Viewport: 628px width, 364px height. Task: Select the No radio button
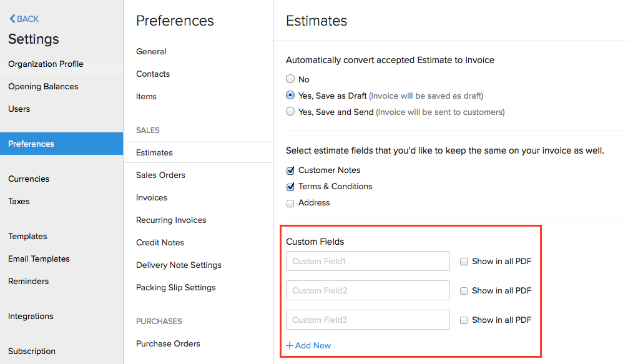point(290,79)
